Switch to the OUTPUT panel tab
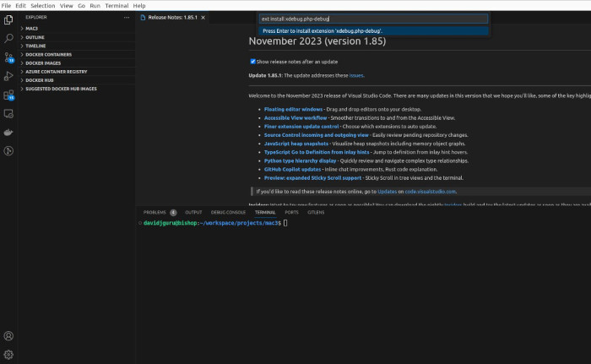 pos(193,212)
